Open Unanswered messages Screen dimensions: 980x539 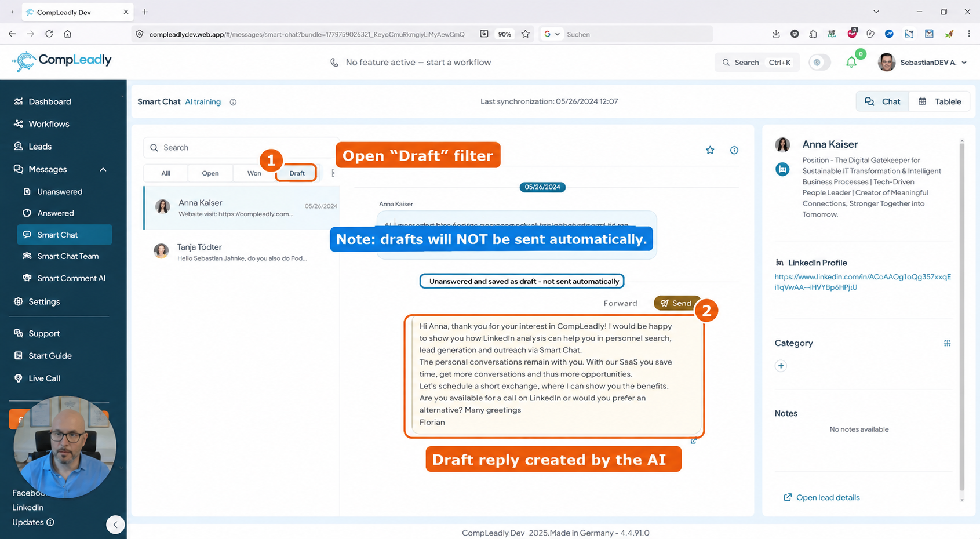click(60, 191)
